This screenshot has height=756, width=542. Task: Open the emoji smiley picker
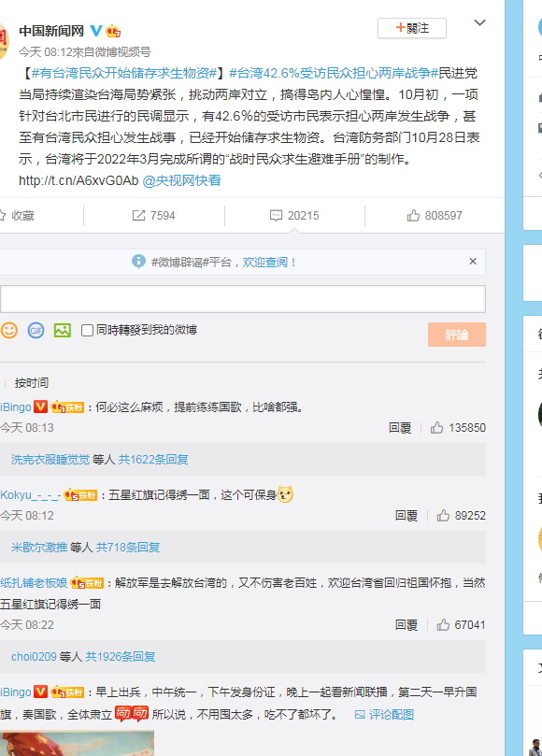pyautogui.click(x=9, y=330)
